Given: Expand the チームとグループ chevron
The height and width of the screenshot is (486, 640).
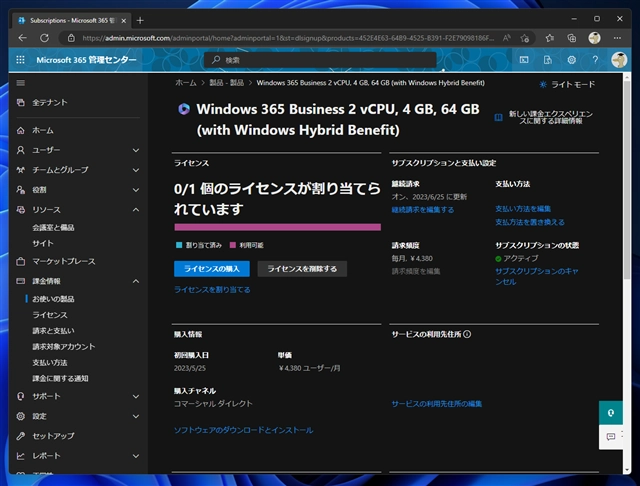Looking at the screenshot, I should coord(136,170).
